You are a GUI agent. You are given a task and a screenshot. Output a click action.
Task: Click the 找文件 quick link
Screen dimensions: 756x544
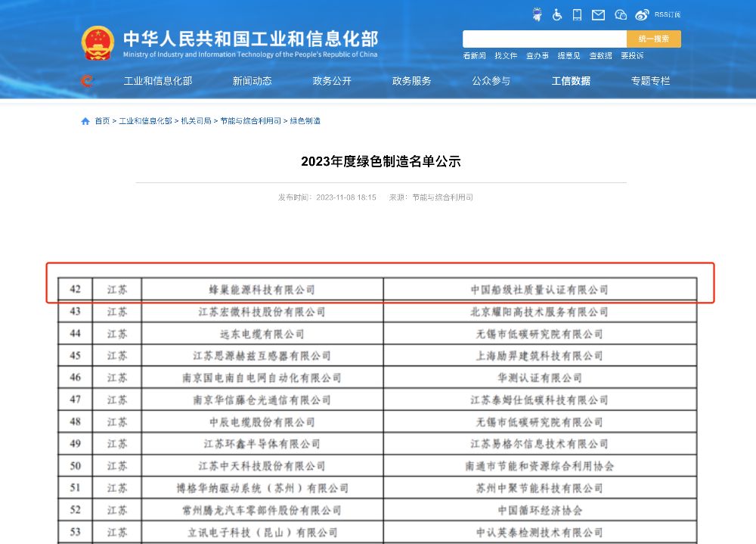[x=506, y=55]
